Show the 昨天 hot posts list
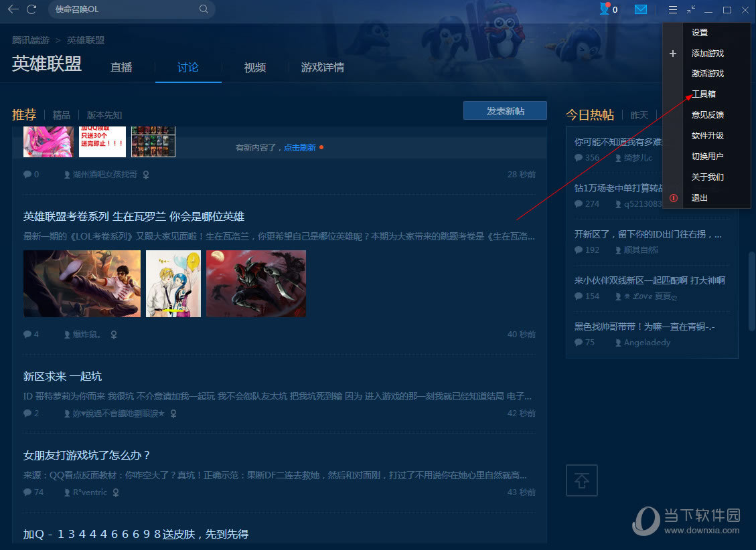The image size is (756, 550). coord(639,115)
